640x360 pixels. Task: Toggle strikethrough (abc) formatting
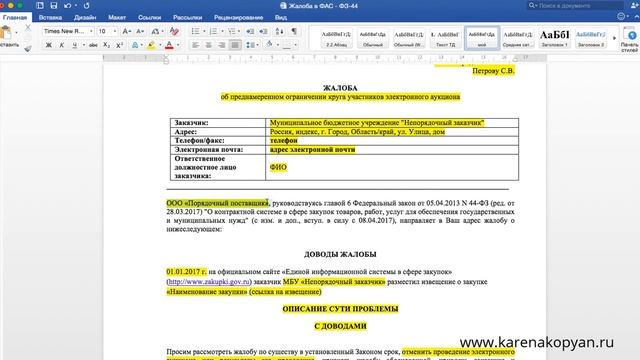(x=93, y=45)
